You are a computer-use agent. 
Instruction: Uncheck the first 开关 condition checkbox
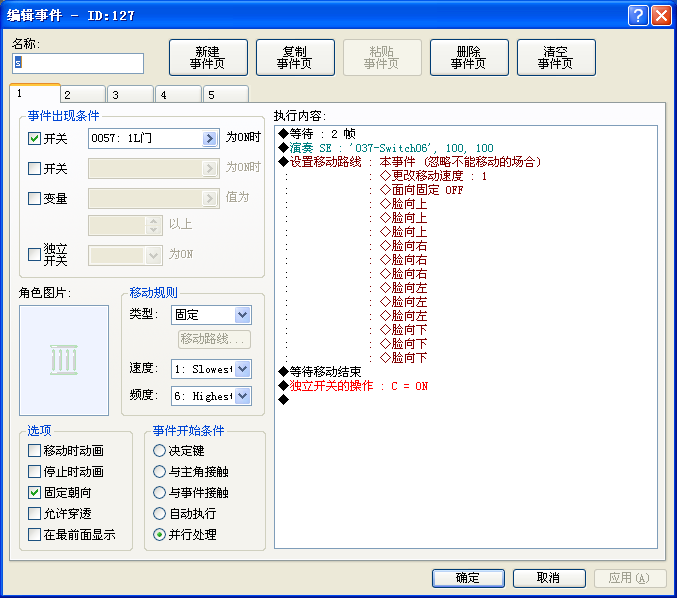pos(34,139)
